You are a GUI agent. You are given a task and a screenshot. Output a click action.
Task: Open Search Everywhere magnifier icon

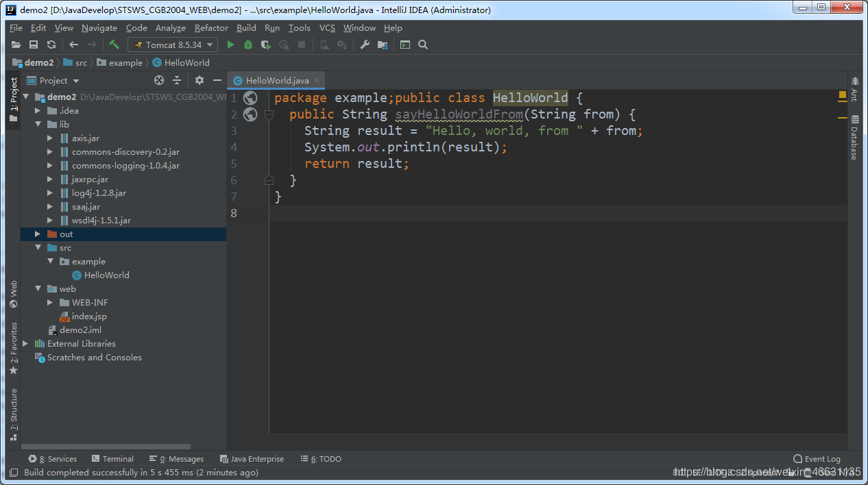pos(423,45)
